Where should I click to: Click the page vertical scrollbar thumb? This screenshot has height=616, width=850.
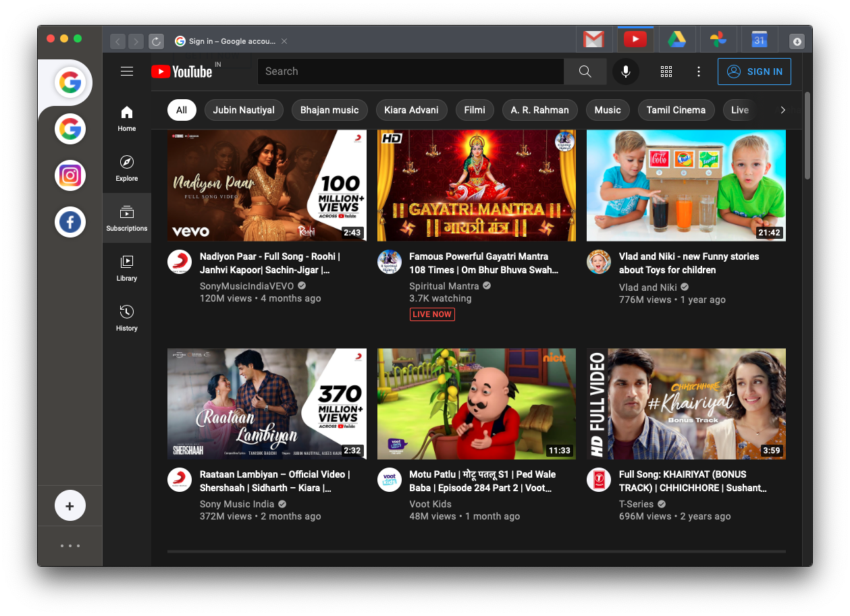[807, 135]
